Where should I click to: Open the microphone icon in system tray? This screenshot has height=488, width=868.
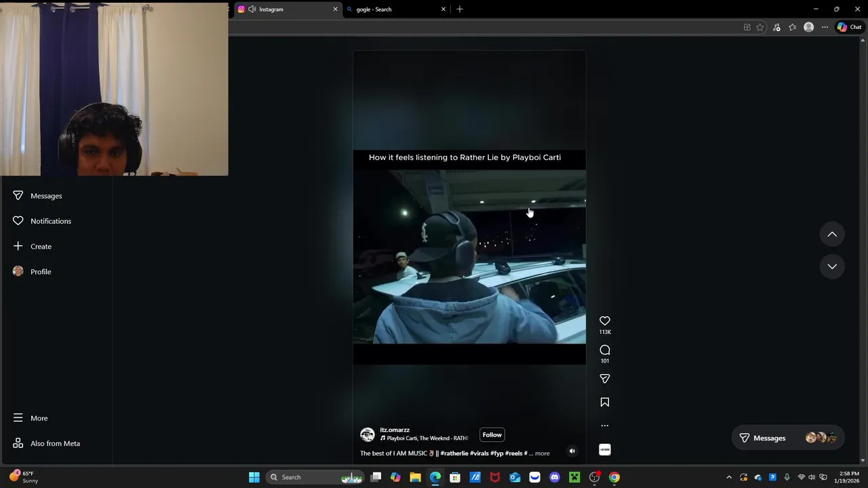coord(787,477)
